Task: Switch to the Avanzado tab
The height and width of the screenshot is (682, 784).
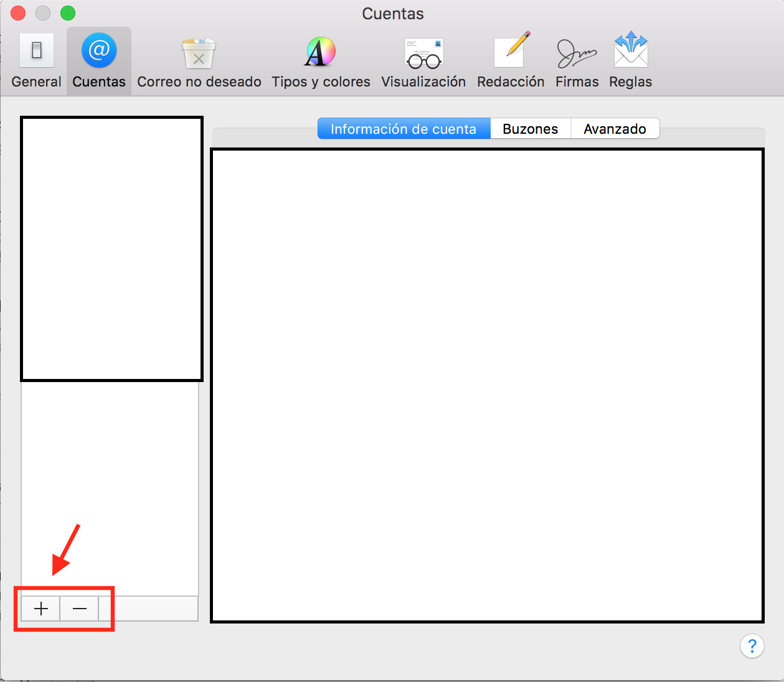Action: (x=615, y=129)
